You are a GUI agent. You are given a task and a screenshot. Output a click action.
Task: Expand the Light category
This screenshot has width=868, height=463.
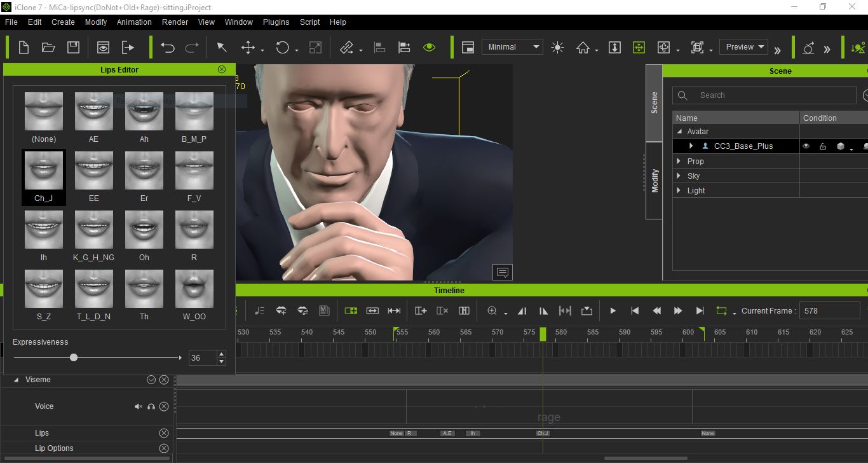[x=679, y=191]
